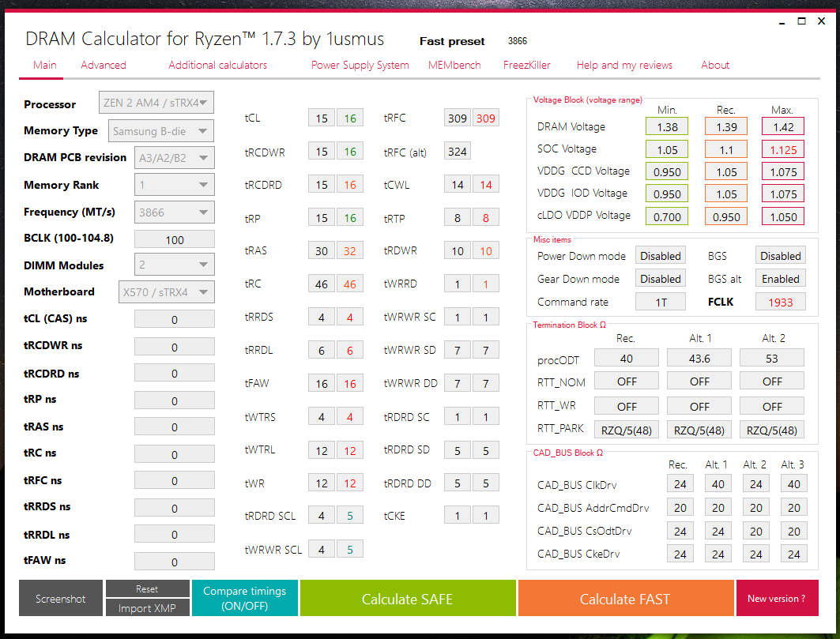Click the tRRDL ns input field
This screenshot has width=840, height=639.
pos(174,534)
